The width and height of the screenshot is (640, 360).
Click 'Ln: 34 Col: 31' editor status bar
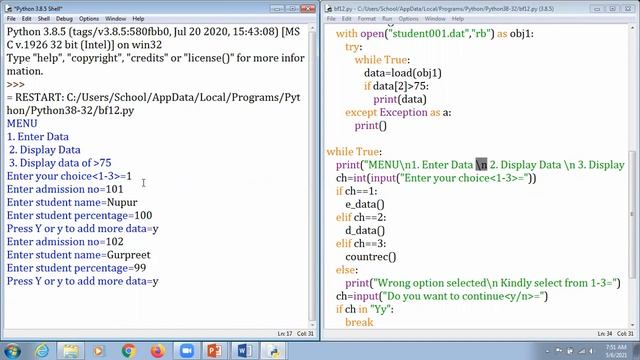[616, 334]
